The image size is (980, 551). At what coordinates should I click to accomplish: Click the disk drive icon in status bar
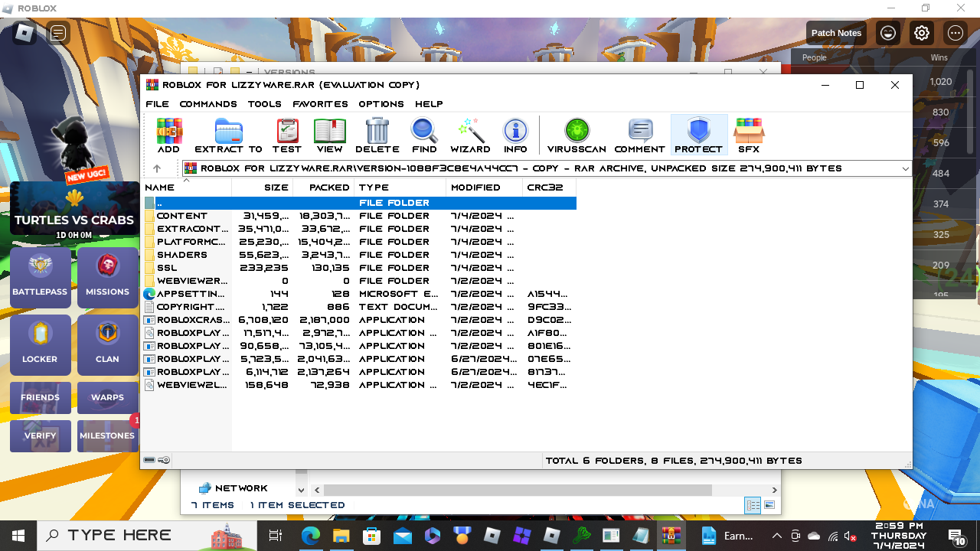click(149, 460)
